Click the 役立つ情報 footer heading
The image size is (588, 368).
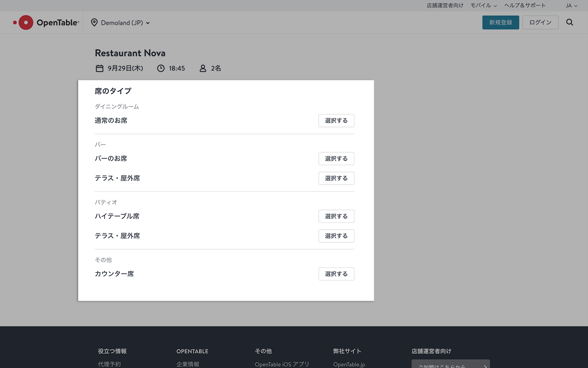click(x=112, y=351)
